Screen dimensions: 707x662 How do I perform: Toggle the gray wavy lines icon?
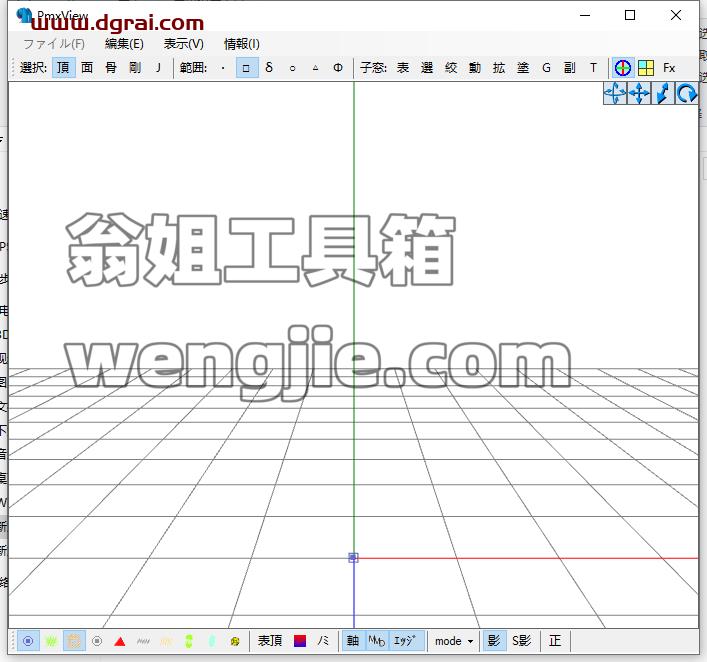click(x=143, y=641)
